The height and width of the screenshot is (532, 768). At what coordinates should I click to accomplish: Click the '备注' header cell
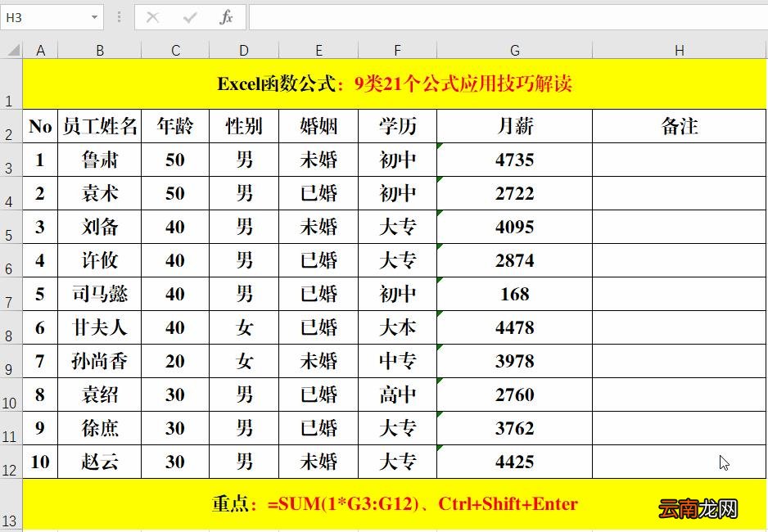[x=680, y=126]
